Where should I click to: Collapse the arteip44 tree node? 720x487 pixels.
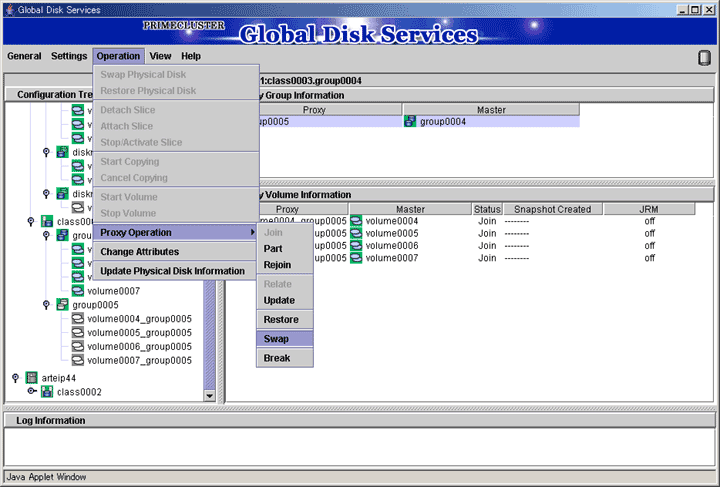tap(15, 378)
